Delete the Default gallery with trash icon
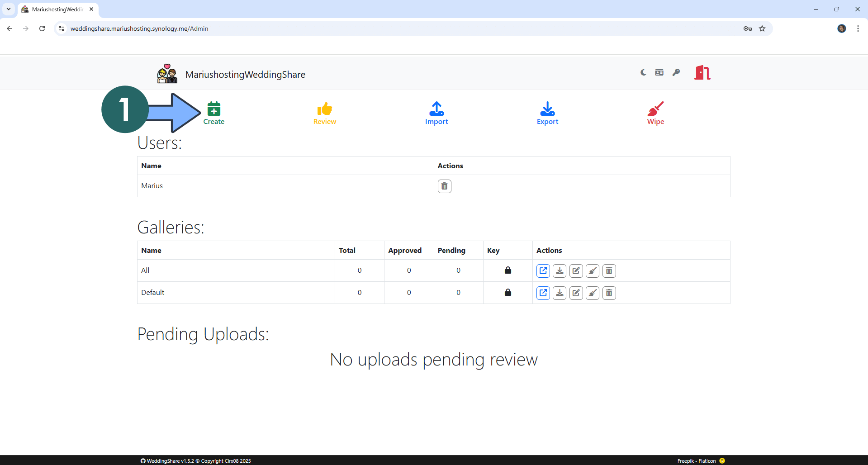The image size is (868, 465). click(609, 293)
